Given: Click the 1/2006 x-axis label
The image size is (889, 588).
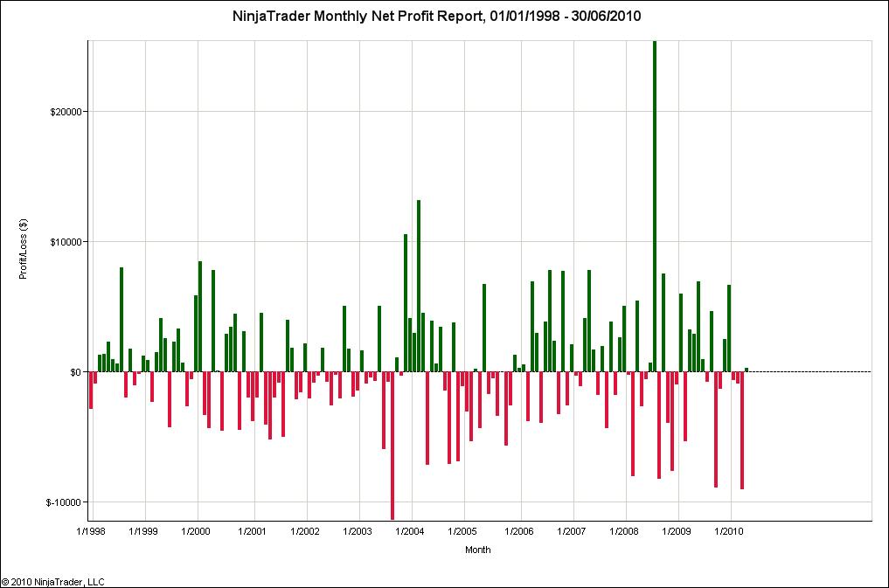Looking at the screenshot, I should [518, 531].
